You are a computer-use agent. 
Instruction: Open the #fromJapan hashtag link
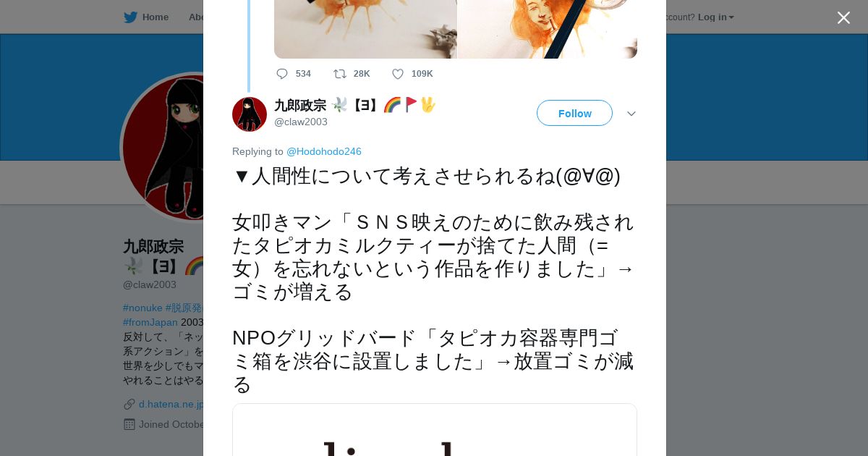coord(150,322)
